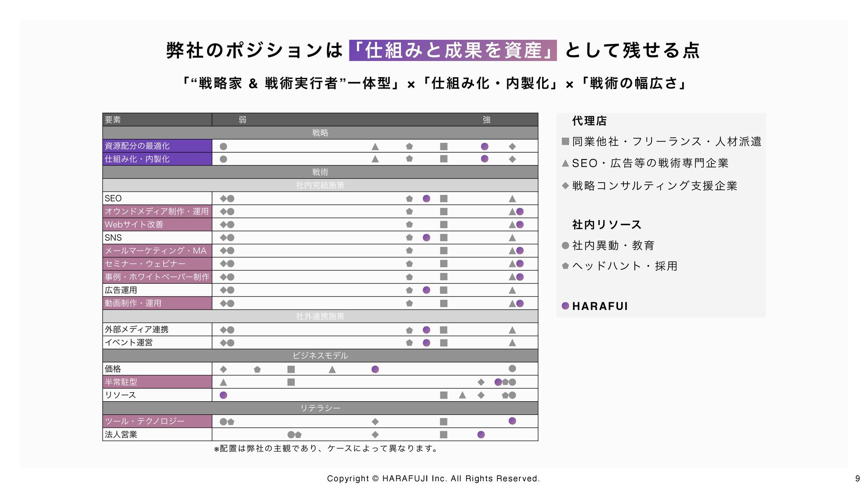The image size is (868, 488).
Task: Click the triangle legend marker for SEO・広告等の戦術専門企業
Action: pyautogui.click(x=565, y=163)
